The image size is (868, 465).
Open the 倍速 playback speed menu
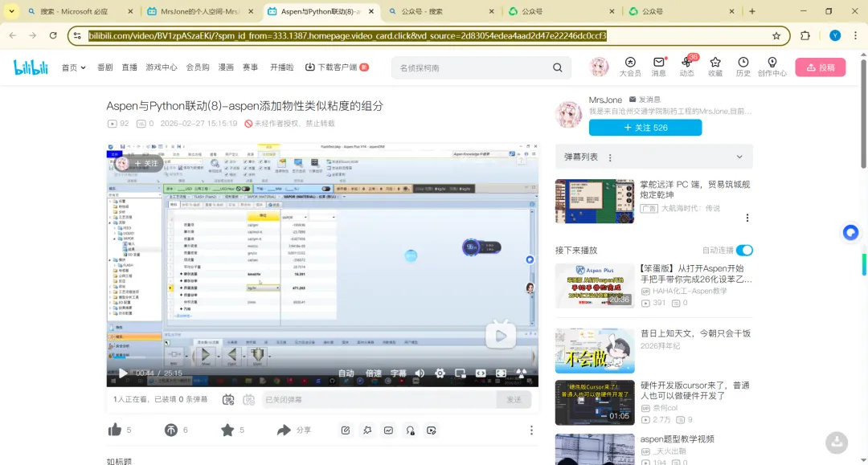374,373
